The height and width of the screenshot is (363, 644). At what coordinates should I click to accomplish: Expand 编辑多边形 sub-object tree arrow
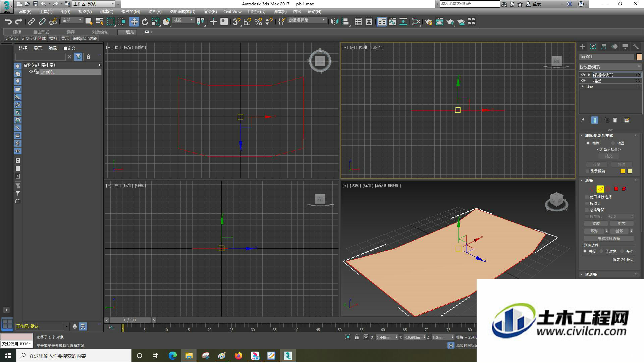pos(589,75)
